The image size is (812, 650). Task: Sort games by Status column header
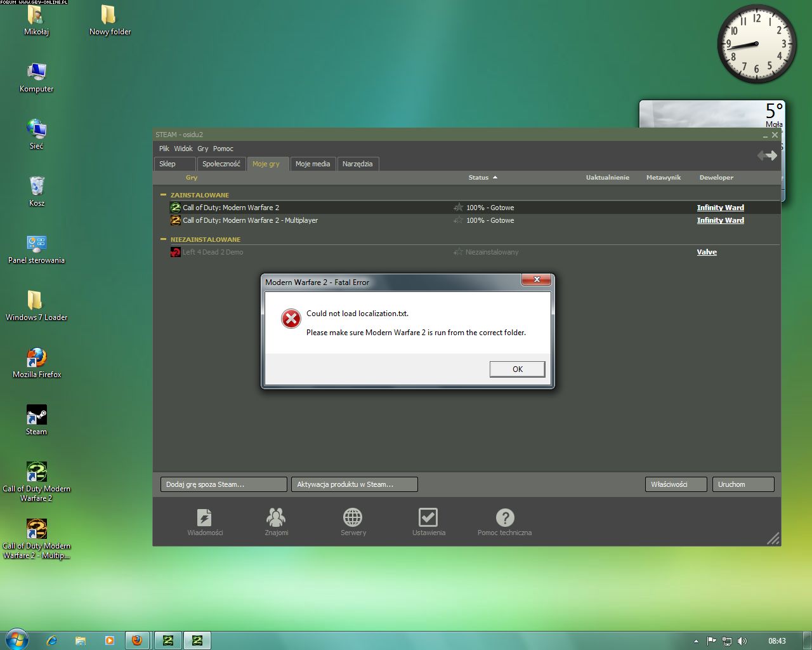click(479, 178)
